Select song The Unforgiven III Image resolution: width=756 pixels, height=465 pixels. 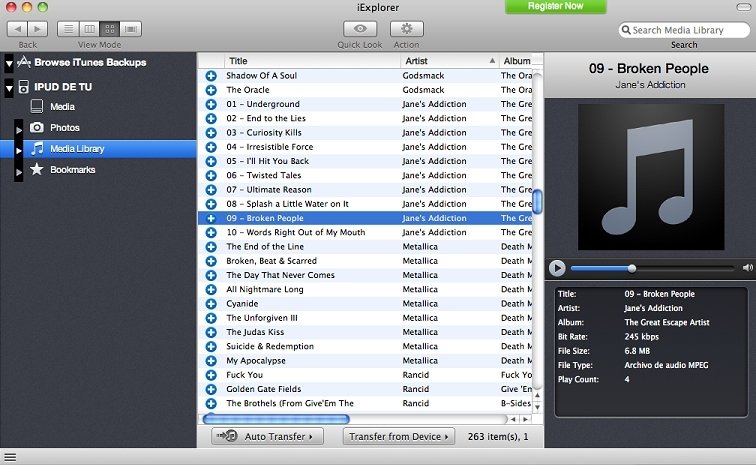(366, 318)
